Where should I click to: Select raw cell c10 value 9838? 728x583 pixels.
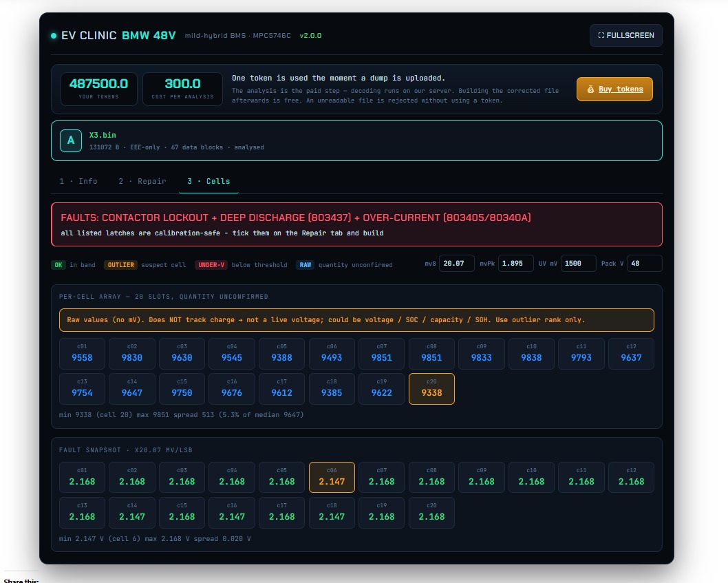(531, 354)
